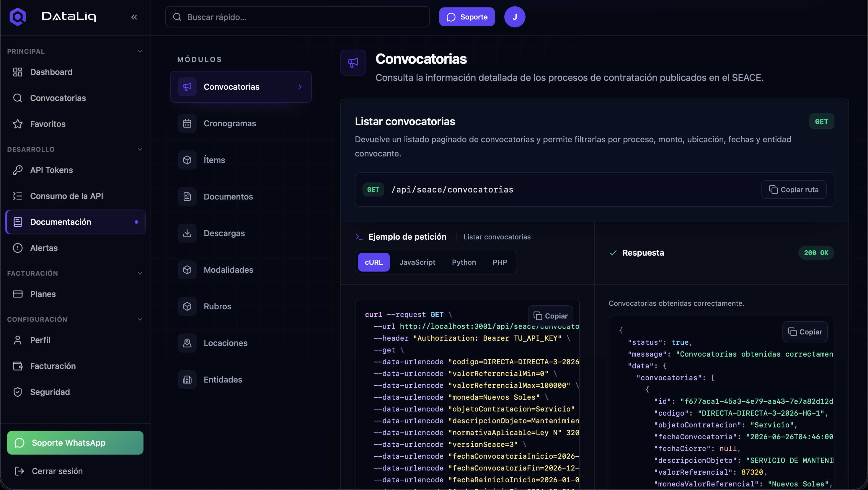Focus the Buscar rápido search field
Viewport: 868px width, 490px height.
[x=297, y=17]
